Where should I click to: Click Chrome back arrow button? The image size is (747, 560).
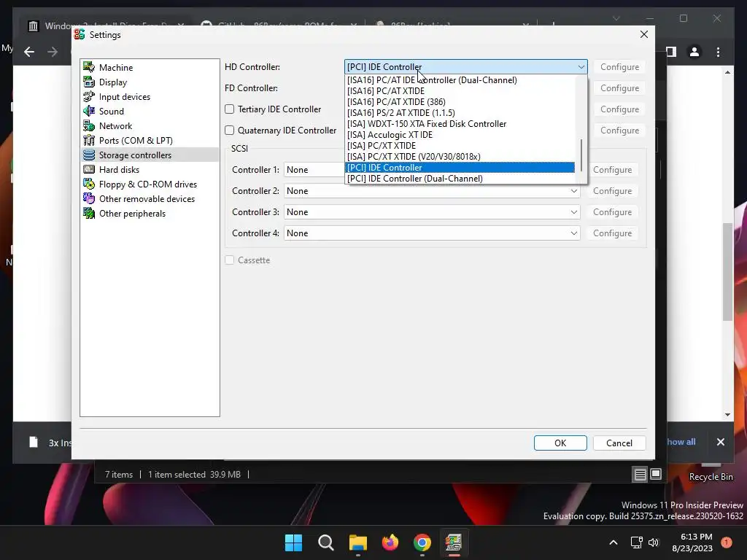point(29,52)
